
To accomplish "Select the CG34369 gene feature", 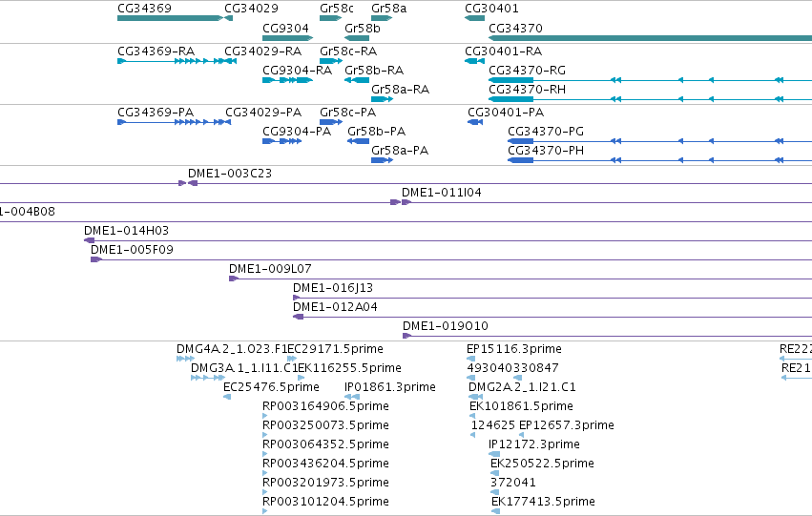I will [x=170, y=18].
